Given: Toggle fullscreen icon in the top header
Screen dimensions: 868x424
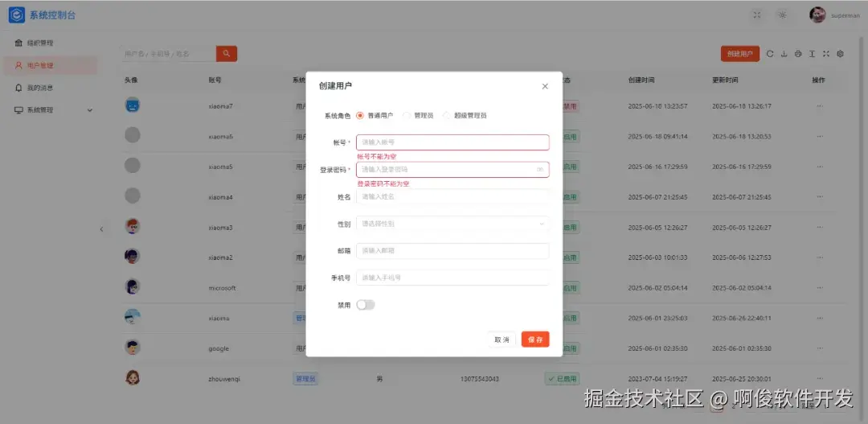Looking at the screenshot, I should (x=757, y=15).
